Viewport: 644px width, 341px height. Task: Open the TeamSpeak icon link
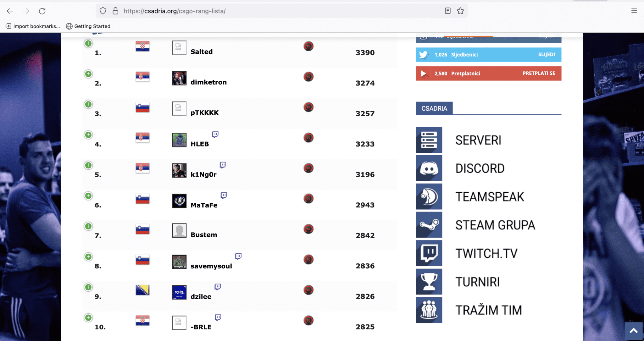(x=429, y=196)
